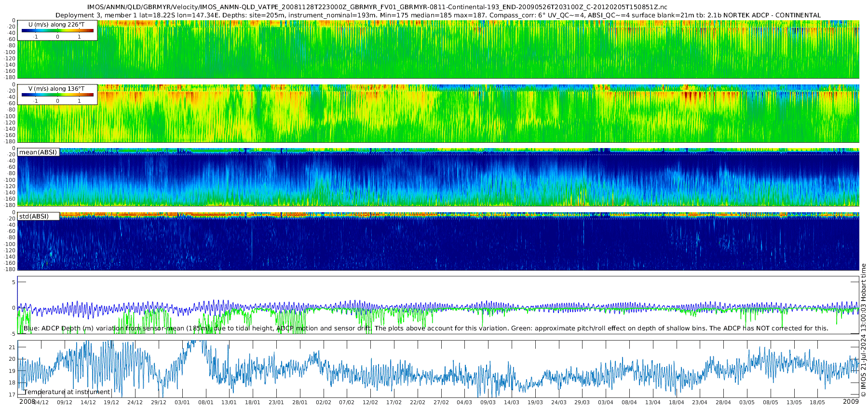Click the -100 depth tick on U panel

click(x=10, y=52)
